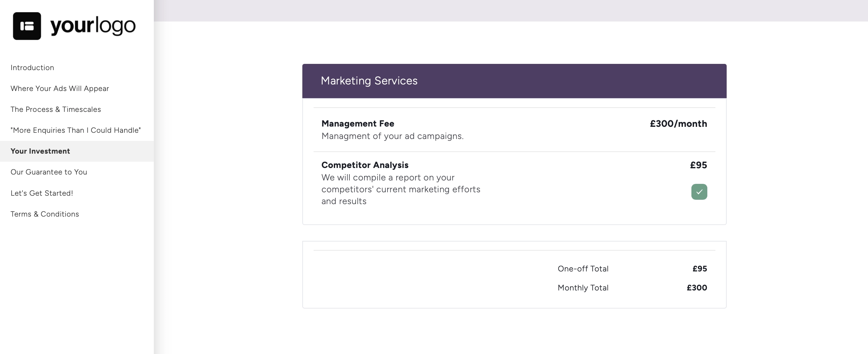View the Terms & Conditions section
This screenshot has height=354, width=868.
(x=45, y=214)
